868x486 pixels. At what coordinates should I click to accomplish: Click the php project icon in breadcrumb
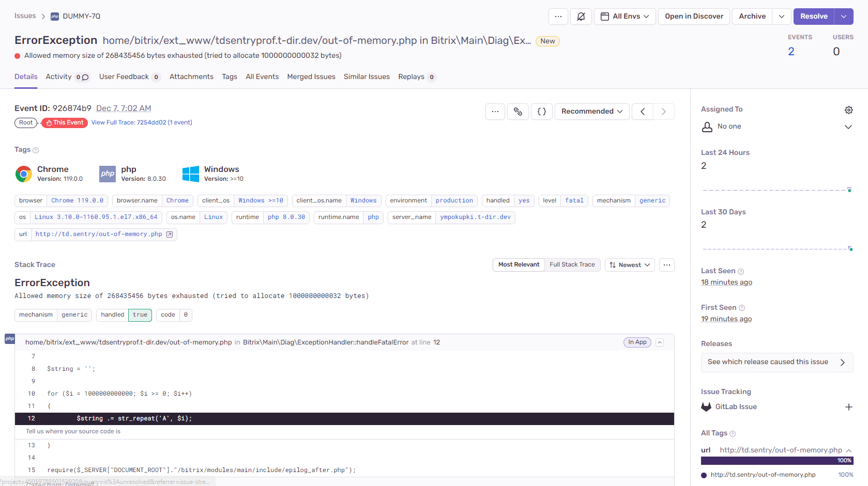[55, 17]
